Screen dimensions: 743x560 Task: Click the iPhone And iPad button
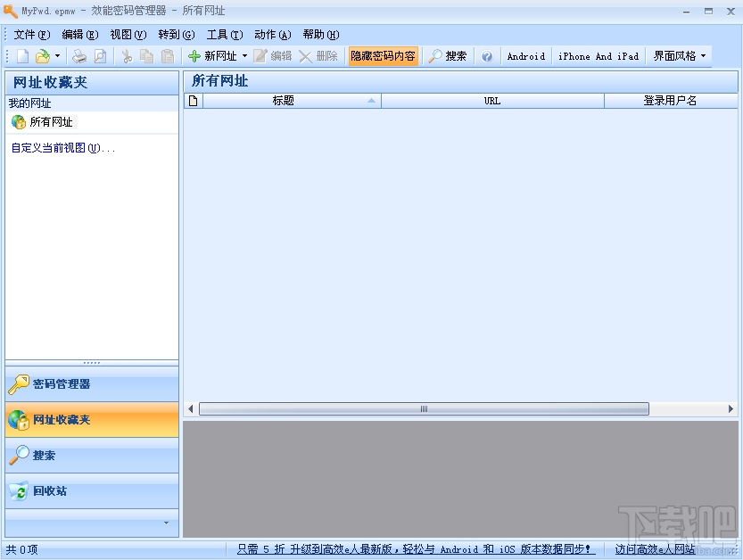[x=599, y=56]
